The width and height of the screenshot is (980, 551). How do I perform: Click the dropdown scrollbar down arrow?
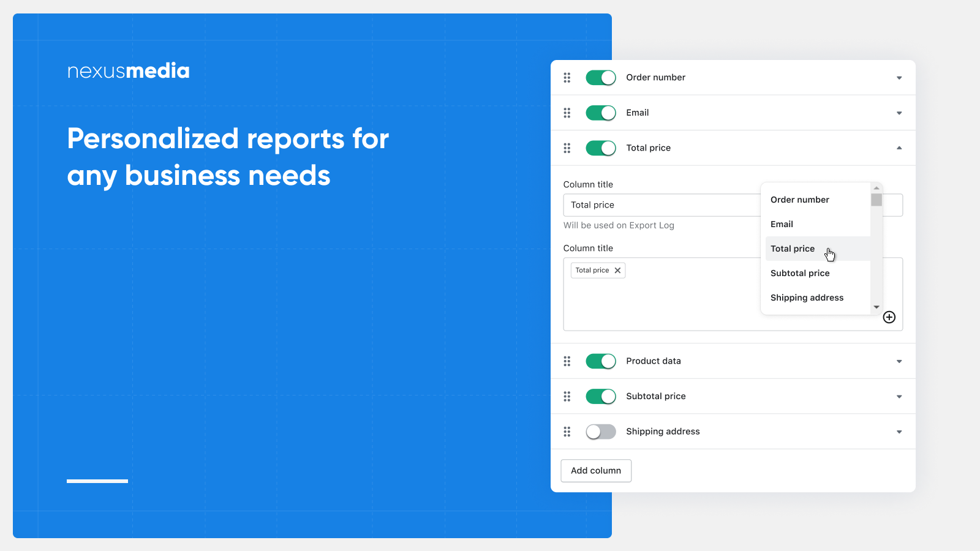pyautogui.click(x=876, y=307)
